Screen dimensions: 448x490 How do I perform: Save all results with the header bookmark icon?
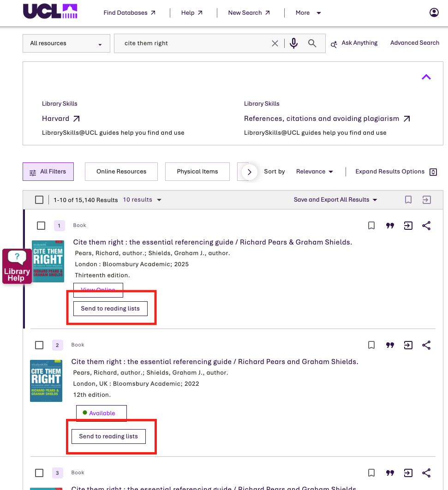click(x=408, y=200)
